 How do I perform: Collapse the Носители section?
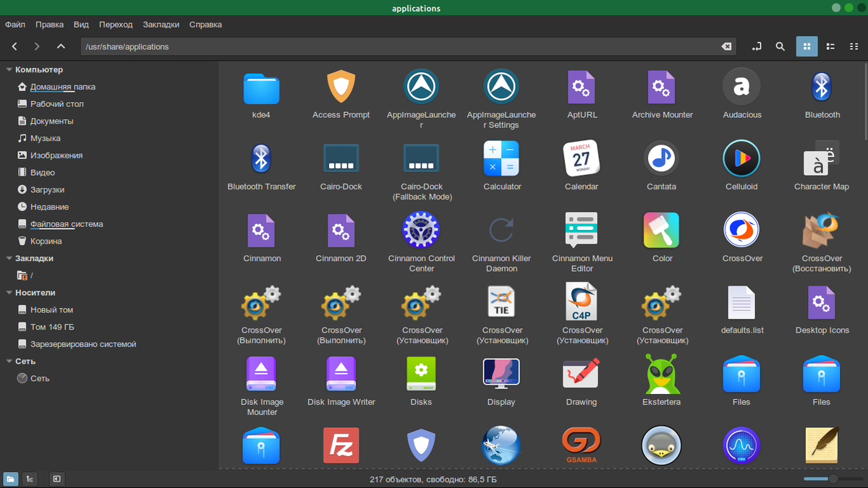(9, 293)
